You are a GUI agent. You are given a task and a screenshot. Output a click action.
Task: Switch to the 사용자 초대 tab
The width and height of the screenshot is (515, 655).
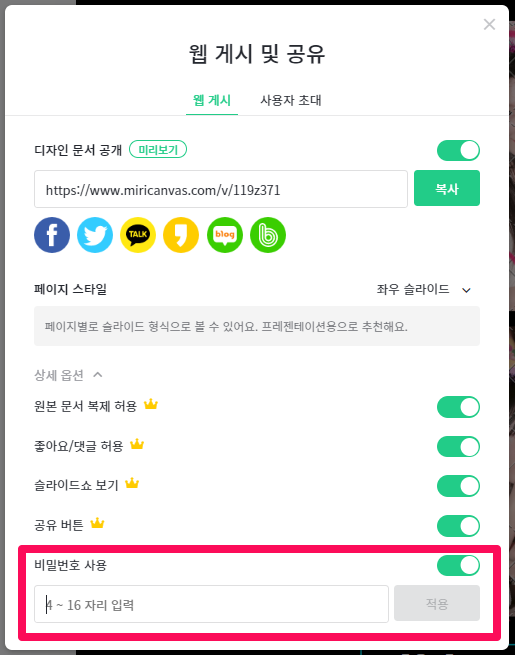291,100
